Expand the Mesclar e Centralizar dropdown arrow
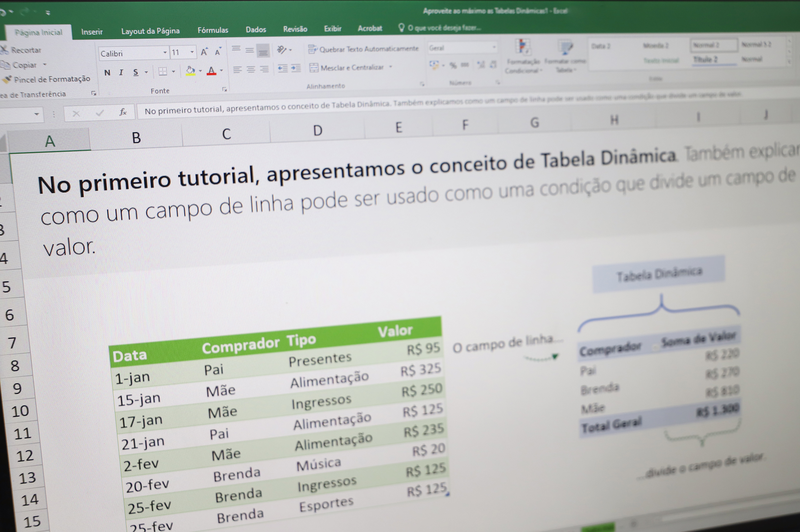This screenshot has height=532, width=800. tap(391, 67)
